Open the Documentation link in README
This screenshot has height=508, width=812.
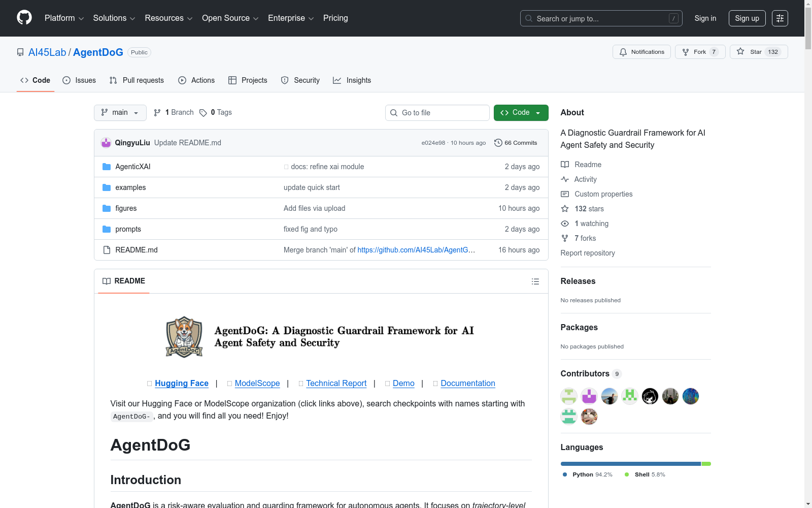click(x=468, y=384)
